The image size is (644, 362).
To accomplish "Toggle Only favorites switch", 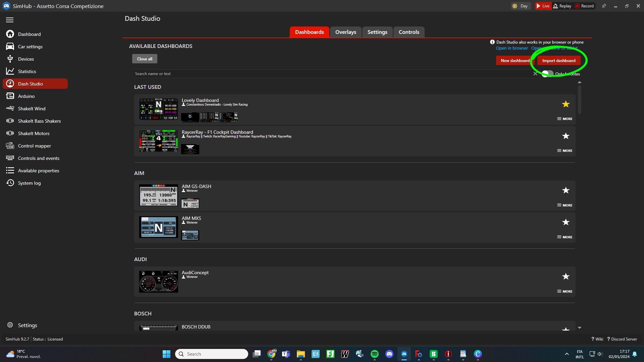I will 547,74.
